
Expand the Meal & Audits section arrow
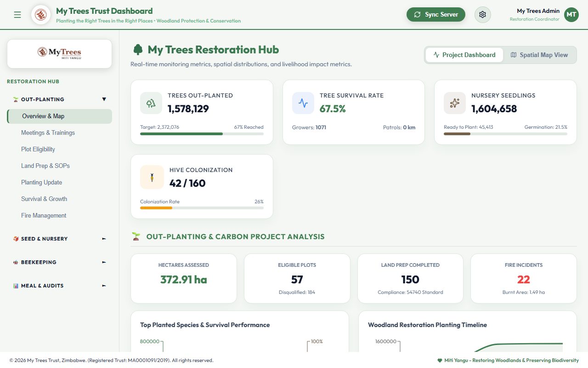click(104, 286)
